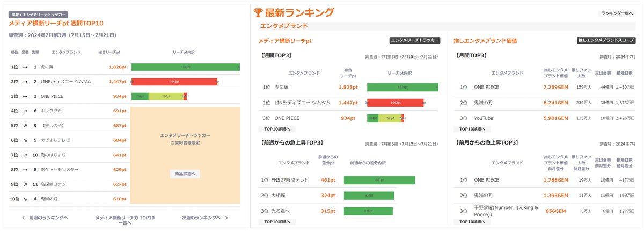
Task: Click the trophy icon beside 最新ランキング
Action: (x=258, y=12)
